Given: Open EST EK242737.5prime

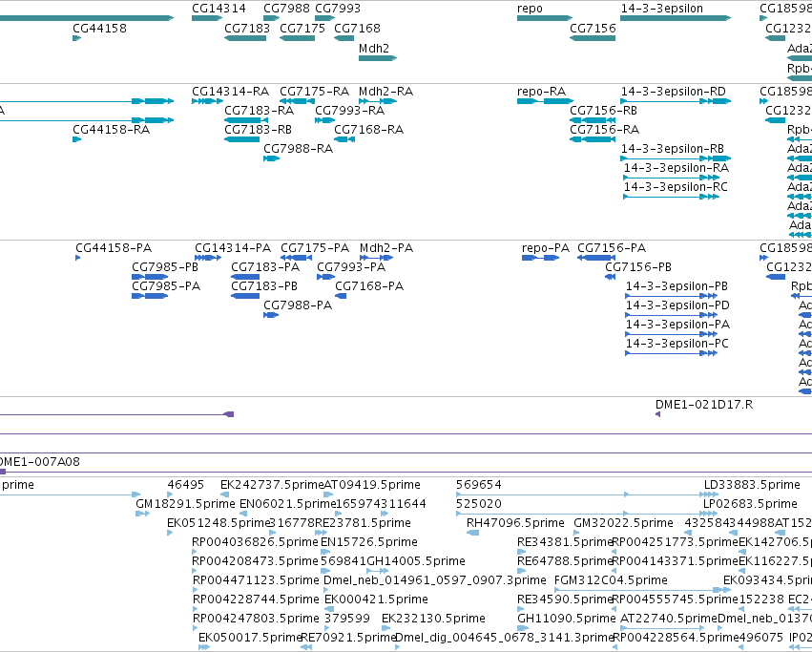Looking at the screenshot, I should click(272, 485).
